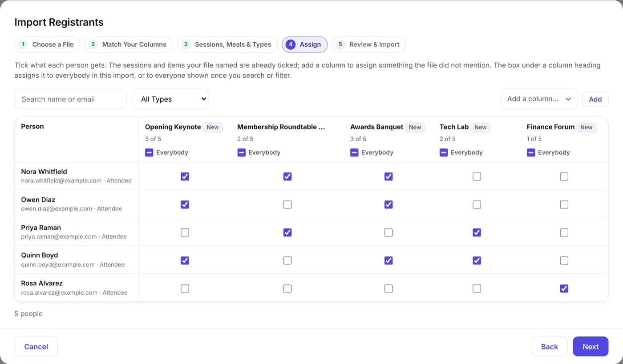623x364 pixels.
Task: Click the Awards Banquet column heading
Action: (376, 127)
